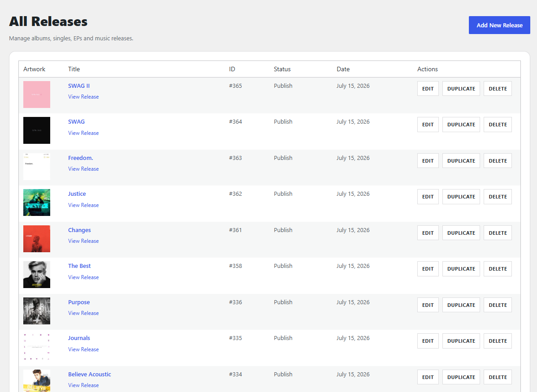Open the Freedom. title link
This screenshot has height=392, width=537.
(x=81, y=158)
